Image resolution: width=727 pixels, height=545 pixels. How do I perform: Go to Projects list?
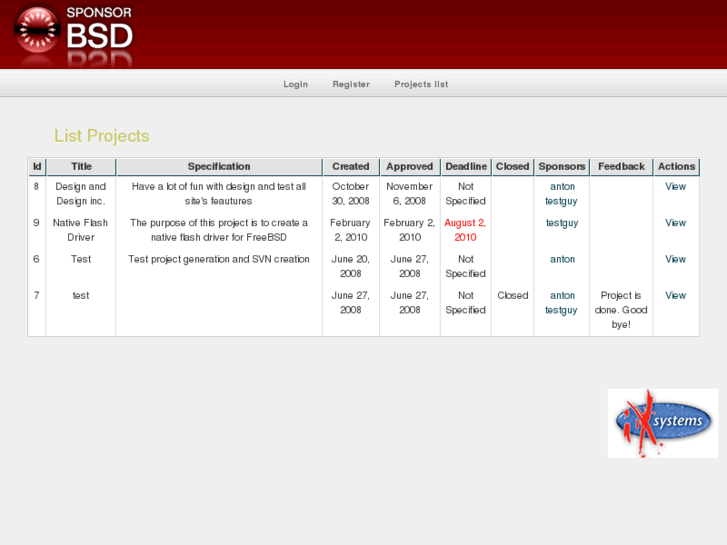[x=421, y=84]
